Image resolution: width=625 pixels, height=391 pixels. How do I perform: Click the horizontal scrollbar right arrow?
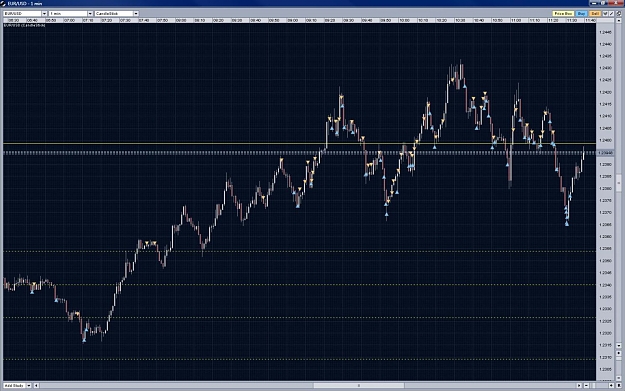point(579,385)
